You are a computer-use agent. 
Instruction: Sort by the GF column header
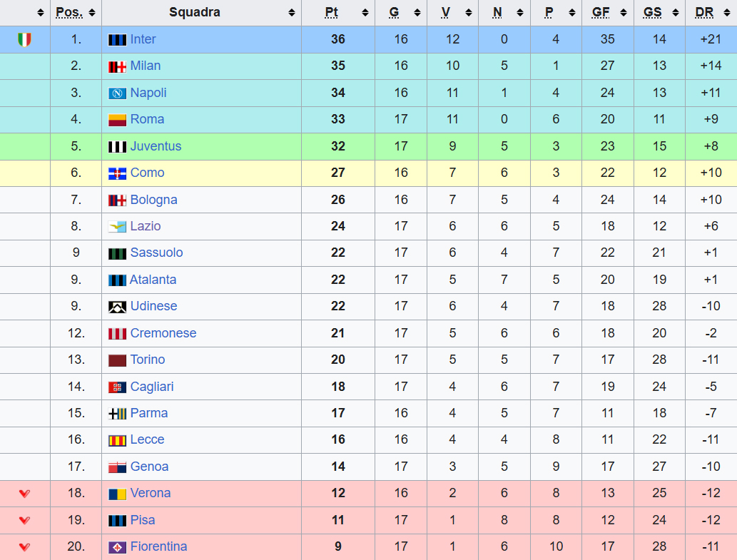pyautogui.click(x=601, y=13)
